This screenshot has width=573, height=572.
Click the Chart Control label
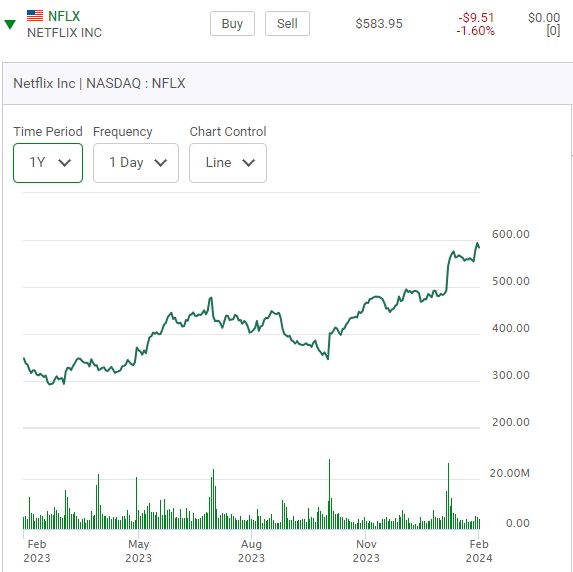[x=228, y=132]
